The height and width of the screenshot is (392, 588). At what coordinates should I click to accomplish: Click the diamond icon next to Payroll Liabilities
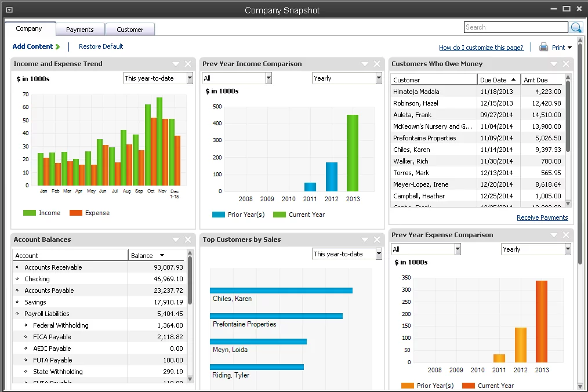[x=17, y=314]
